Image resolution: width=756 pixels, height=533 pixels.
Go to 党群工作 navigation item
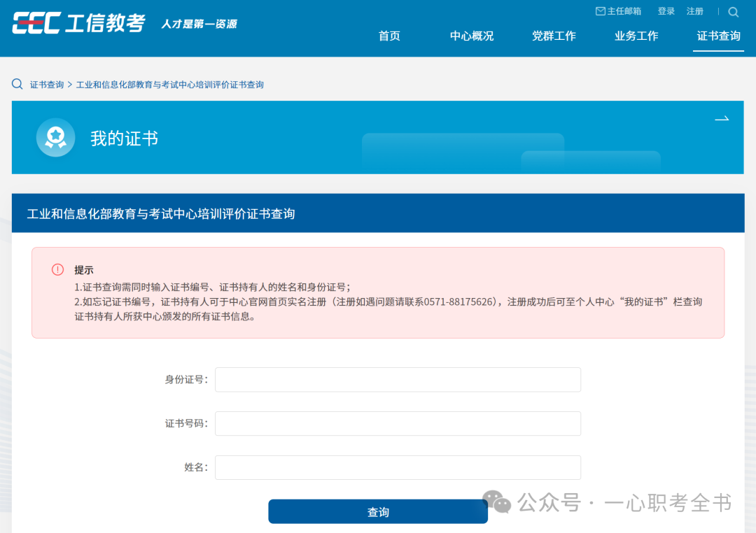tap(554, 36)
